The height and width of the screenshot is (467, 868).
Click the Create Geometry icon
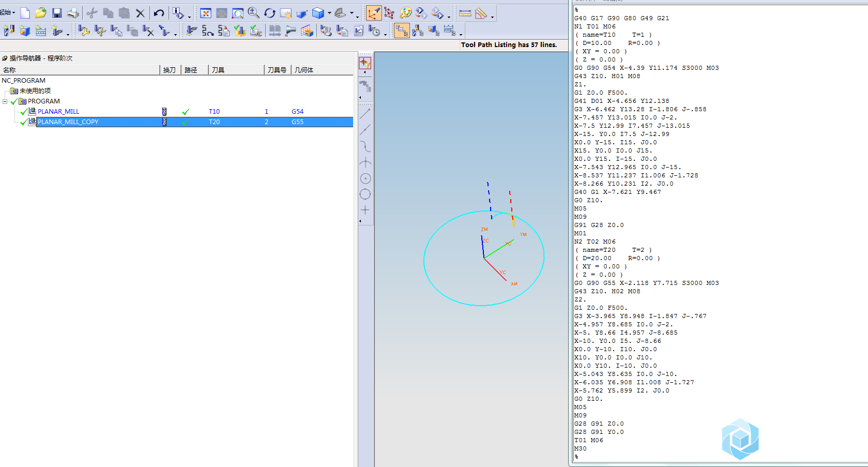(x=25, y=31)
